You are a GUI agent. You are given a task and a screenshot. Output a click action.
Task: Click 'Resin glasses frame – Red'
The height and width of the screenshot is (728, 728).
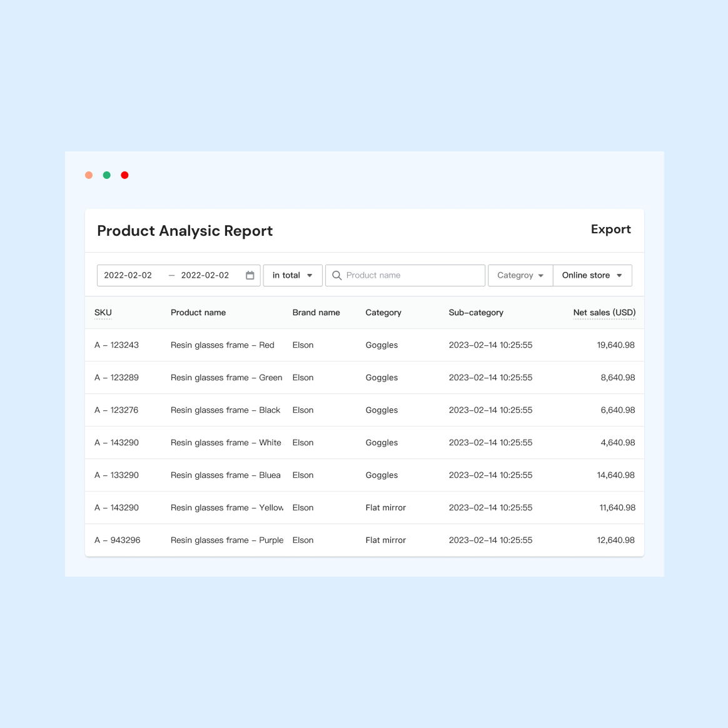point(223,345)
